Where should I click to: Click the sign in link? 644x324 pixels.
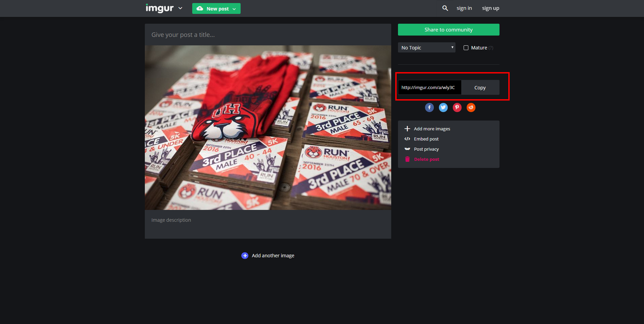click(x=464, y=8)
